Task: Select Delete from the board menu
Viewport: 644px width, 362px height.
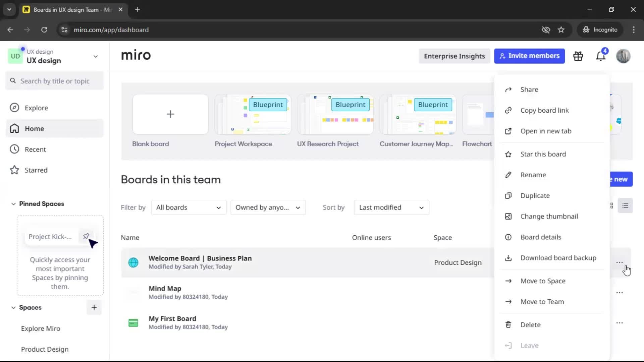Action: tap(552, 325)
